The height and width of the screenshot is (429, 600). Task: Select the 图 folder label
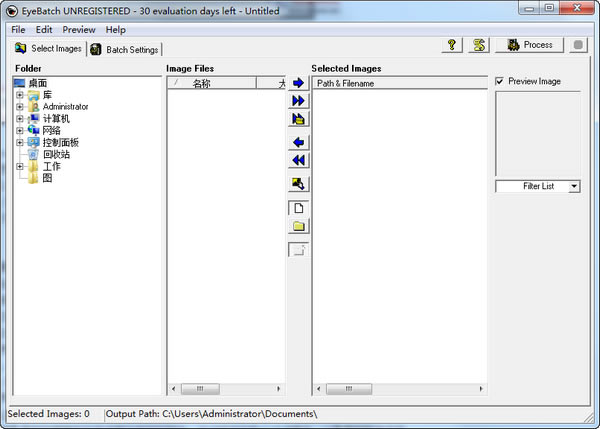47,178
